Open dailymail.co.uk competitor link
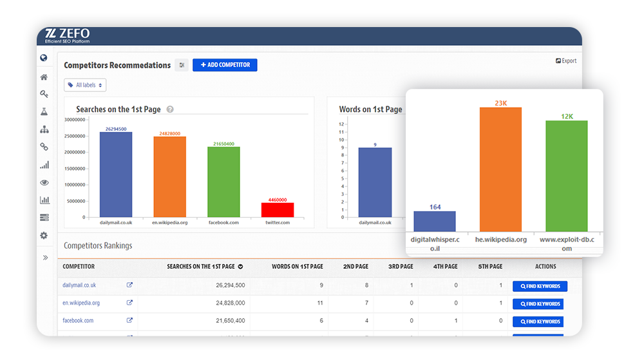644x364 pixels. [79, 285]
